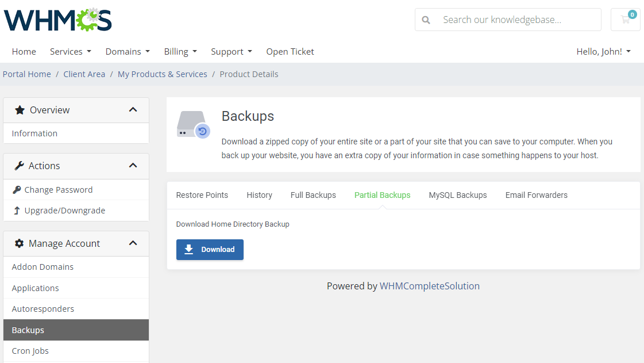The width and height of the screenshot is (644, 363).
Task: Collapse the Actions panel chevron
Action: click(x=133, y=166)
